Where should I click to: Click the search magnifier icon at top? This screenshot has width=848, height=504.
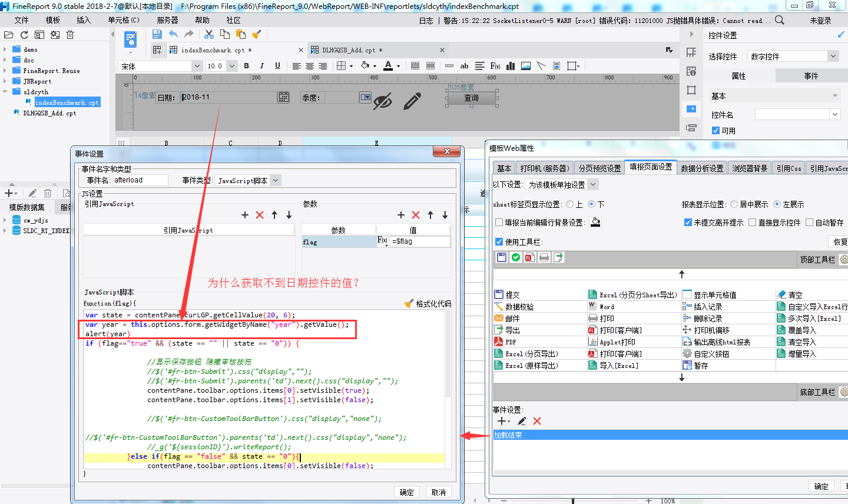pos(780,20)
